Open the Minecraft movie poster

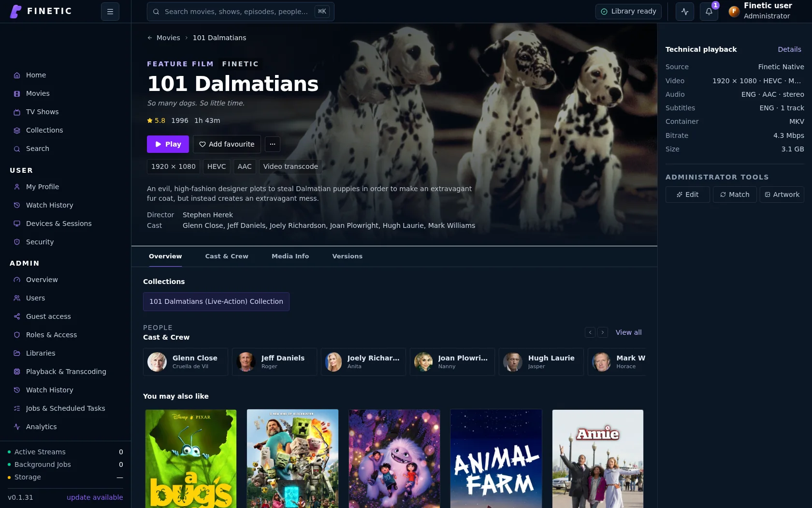coord(292,459)
